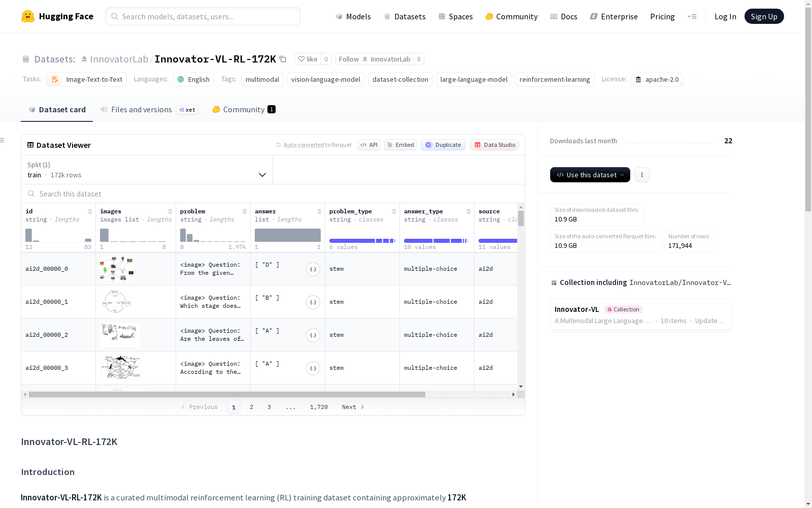This screenshot has height=508, width=812.
Task: Copy dataset name with the copy icon
Action: pos(283,59)
